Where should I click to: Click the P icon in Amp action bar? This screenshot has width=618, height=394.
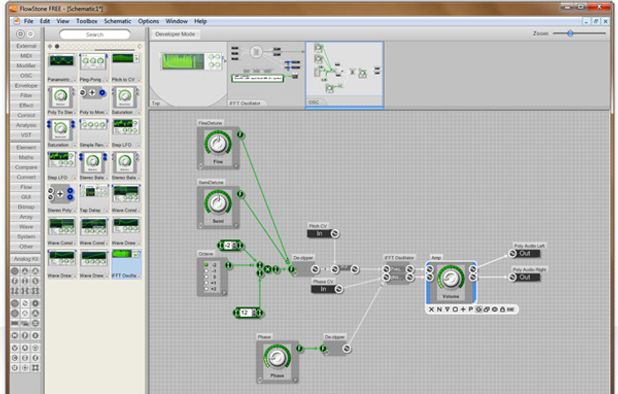471,309
